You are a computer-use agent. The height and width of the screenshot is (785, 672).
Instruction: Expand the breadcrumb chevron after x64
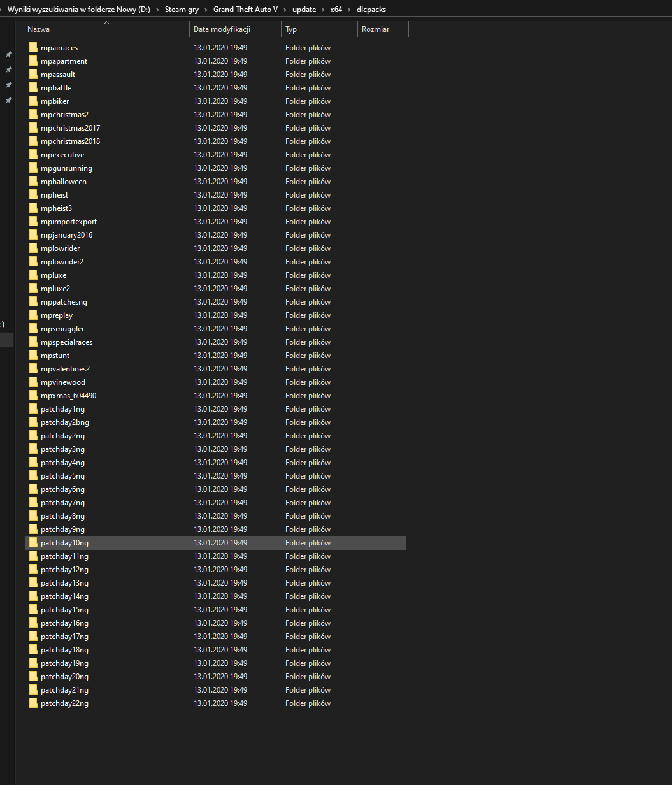click(350, 10)
